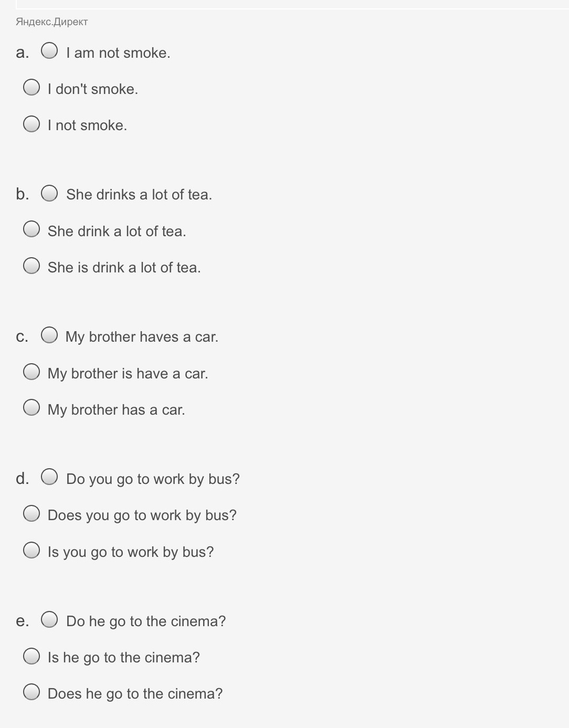The image size is (569, 728).
Task: Choose "Does you go to work by bus?"
Action: 31,513
